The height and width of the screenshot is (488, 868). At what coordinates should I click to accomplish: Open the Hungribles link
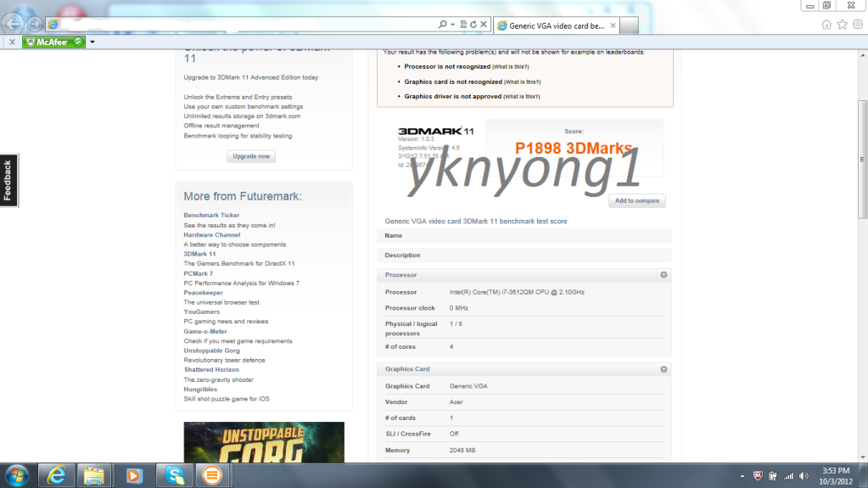tap(200, 390)
